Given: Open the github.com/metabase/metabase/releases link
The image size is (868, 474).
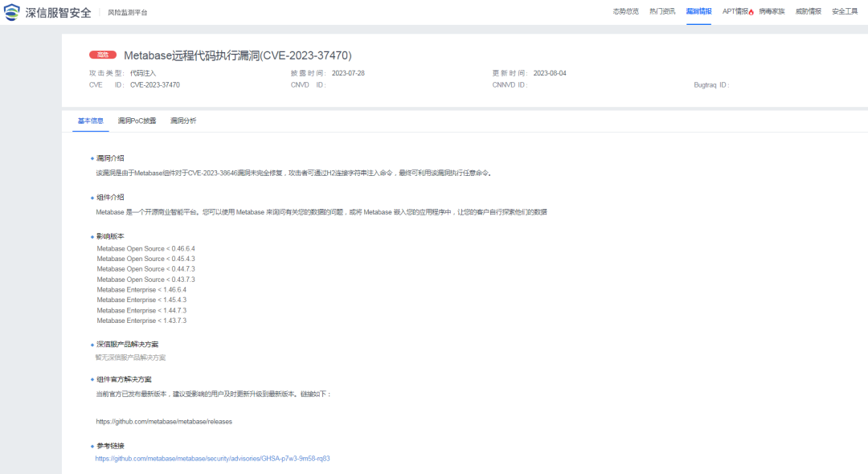Looking at the screenshot, I should coord(164,422).
